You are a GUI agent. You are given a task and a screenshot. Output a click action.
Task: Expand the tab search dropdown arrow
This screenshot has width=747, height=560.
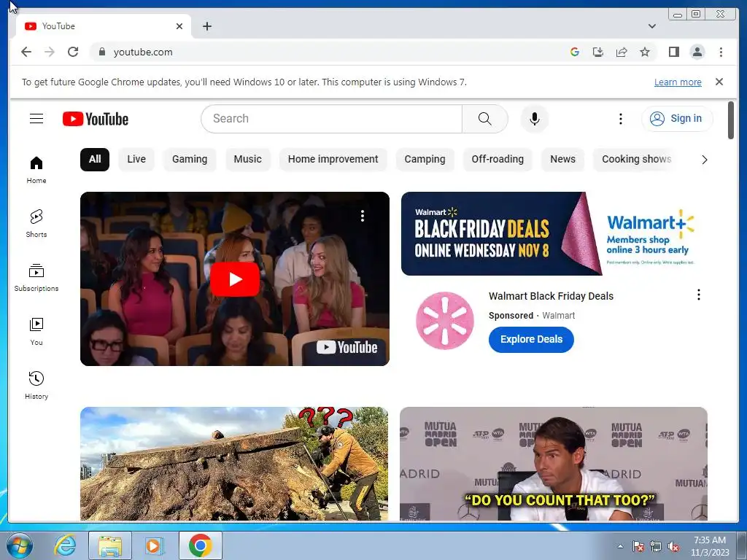pyautogui.click(x=651, y=26)
